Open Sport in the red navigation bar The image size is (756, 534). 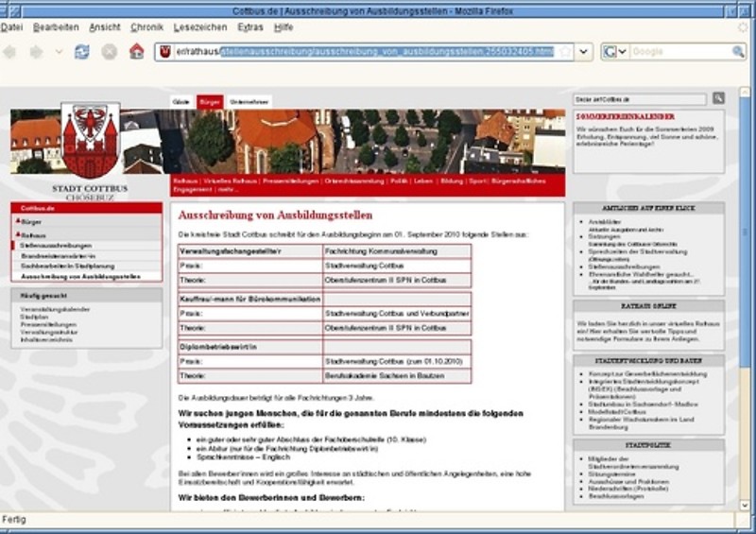tap(477, 181)
